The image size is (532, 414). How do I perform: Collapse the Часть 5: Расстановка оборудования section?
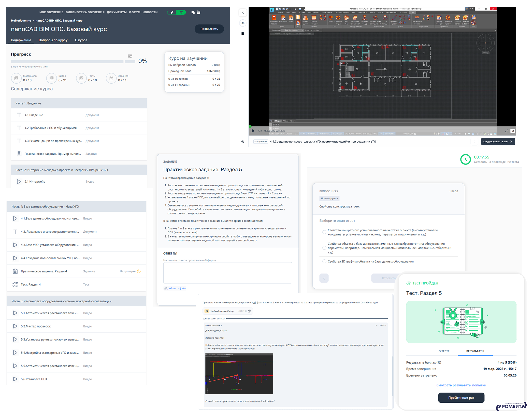pyautogui.click(x=76, y=301)
